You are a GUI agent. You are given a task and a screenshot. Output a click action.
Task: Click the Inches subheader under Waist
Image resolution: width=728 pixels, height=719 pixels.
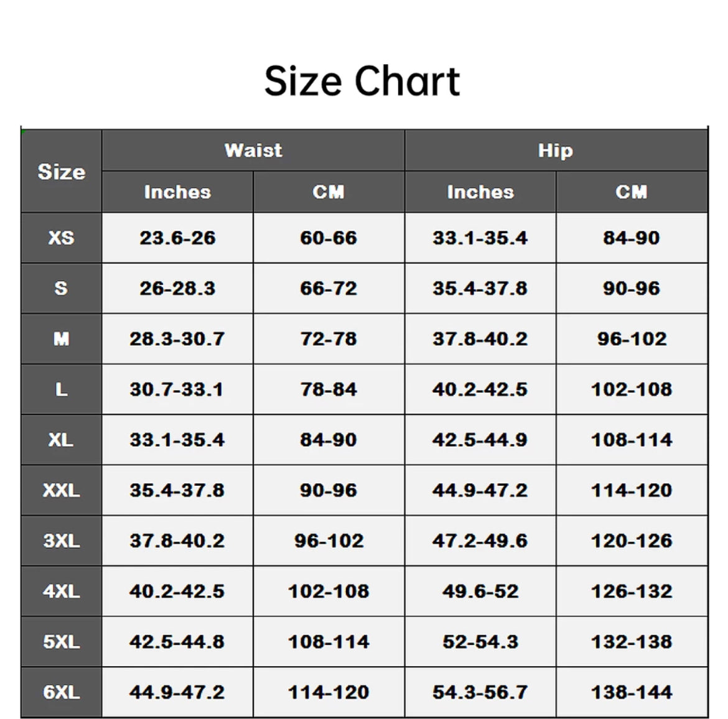177,192
